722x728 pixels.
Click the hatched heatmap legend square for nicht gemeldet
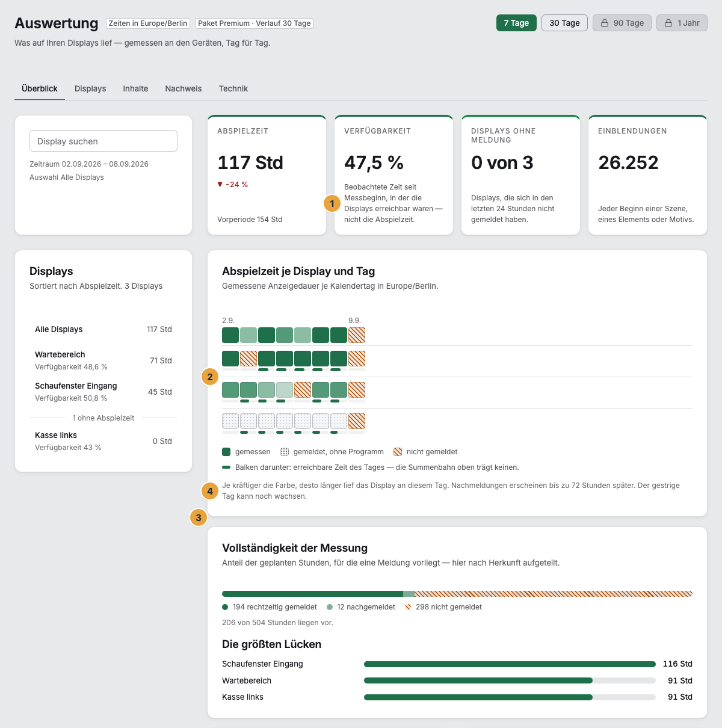[x=398, y=452]
